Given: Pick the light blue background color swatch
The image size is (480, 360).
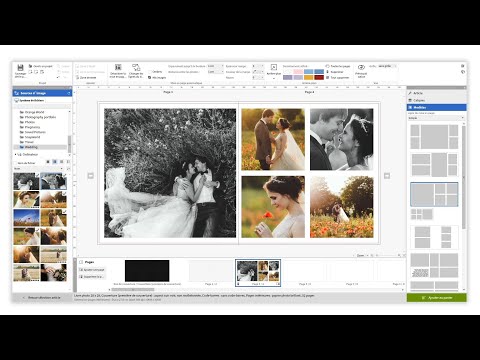Looking at the screenshot, I should (x=309, y=72).
